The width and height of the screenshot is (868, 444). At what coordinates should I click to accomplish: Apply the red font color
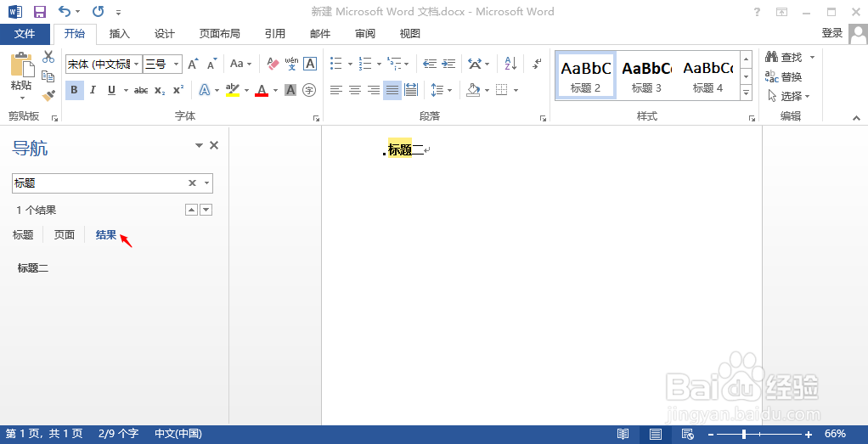click(x=262, y=90)
